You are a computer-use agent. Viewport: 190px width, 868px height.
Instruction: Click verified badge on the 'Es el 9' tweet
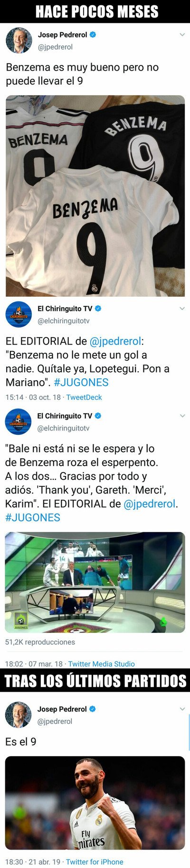coord(93,709)
